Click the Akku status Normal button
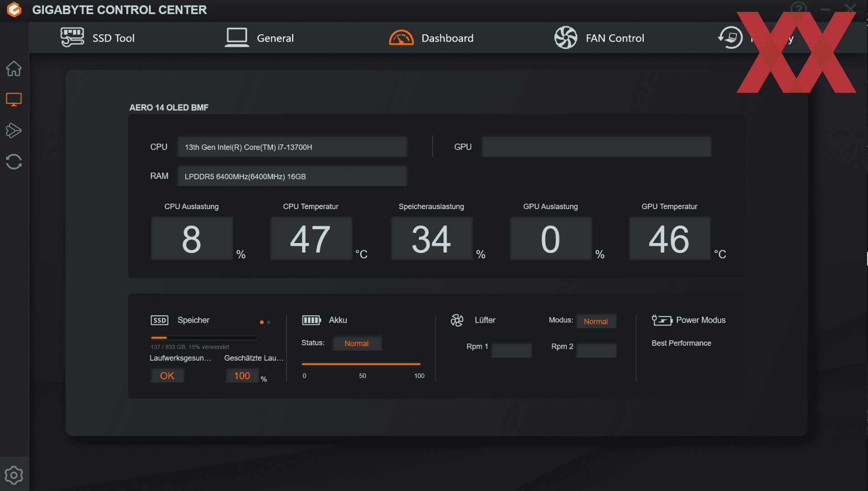Image resolution: width=868 pixels, height=491 pixels. click(357, 343)
